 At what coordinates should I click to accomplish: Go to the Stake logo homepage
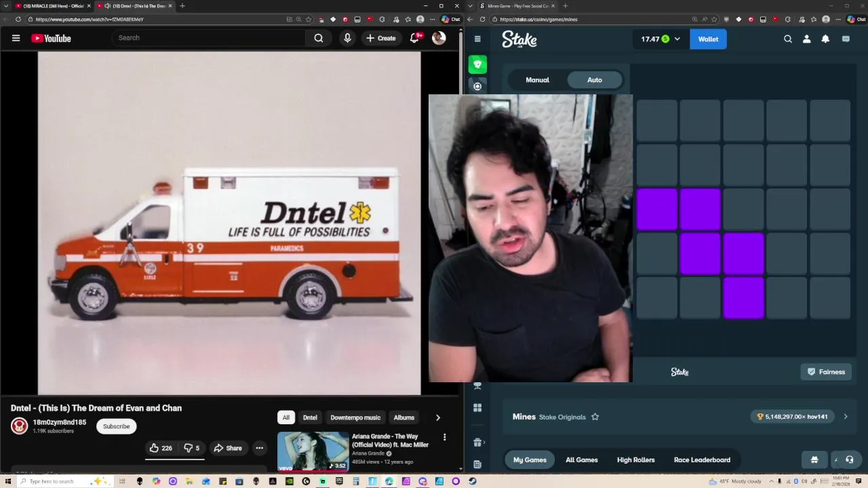point(519,39)
